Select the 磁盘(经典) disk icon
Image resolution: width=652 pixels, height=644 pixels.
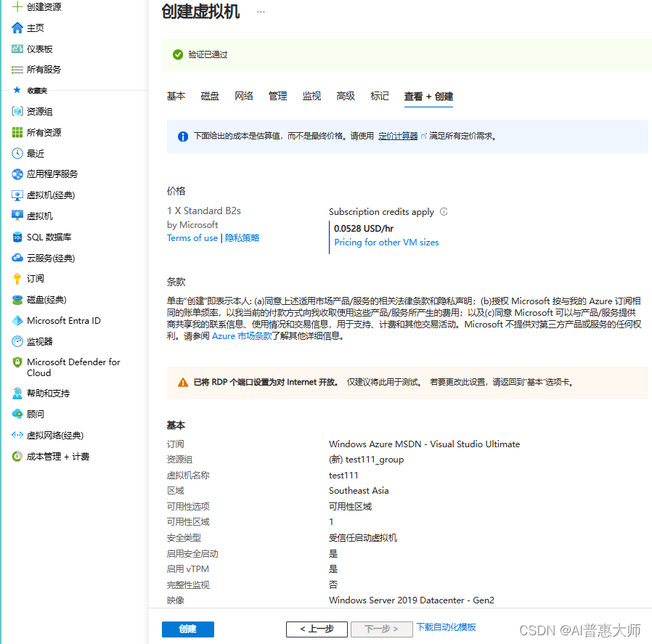click(x=17, y=300)
